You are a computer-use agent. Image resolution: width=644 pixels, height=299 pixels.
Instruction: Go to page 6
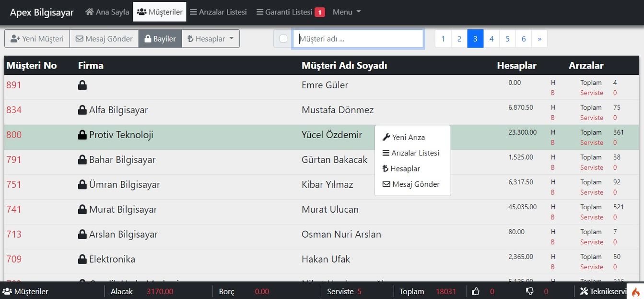tap(524, 39)
